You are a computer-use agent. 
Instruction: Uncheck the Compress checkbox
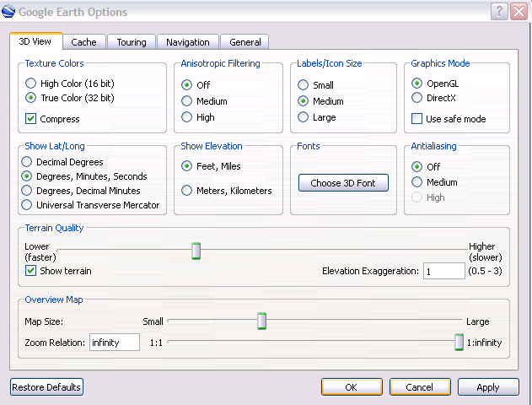[32, 119]
